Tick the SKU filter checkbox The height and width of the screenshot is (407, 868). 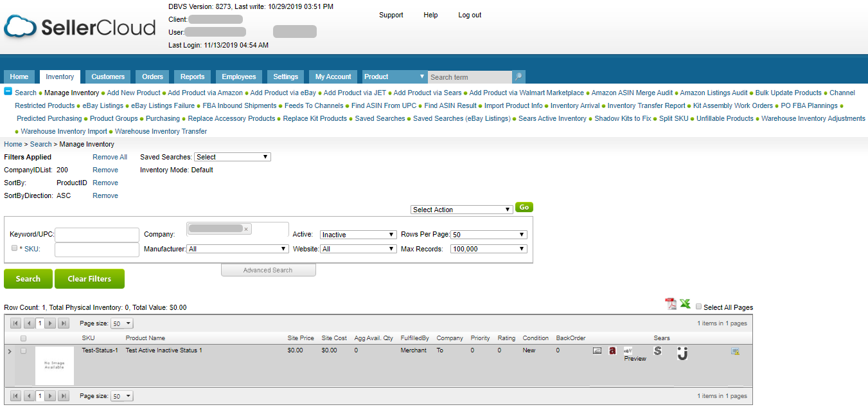coord(14,248)
